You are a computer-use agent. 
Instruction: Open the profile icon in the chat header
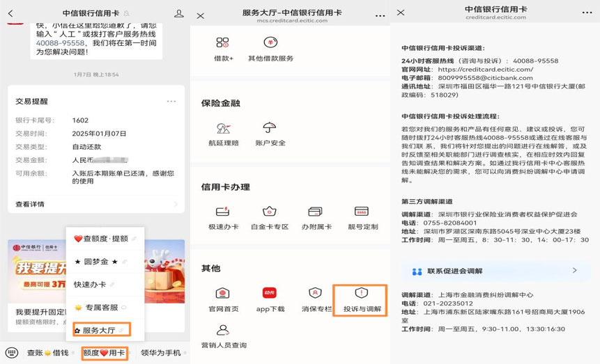178,14
